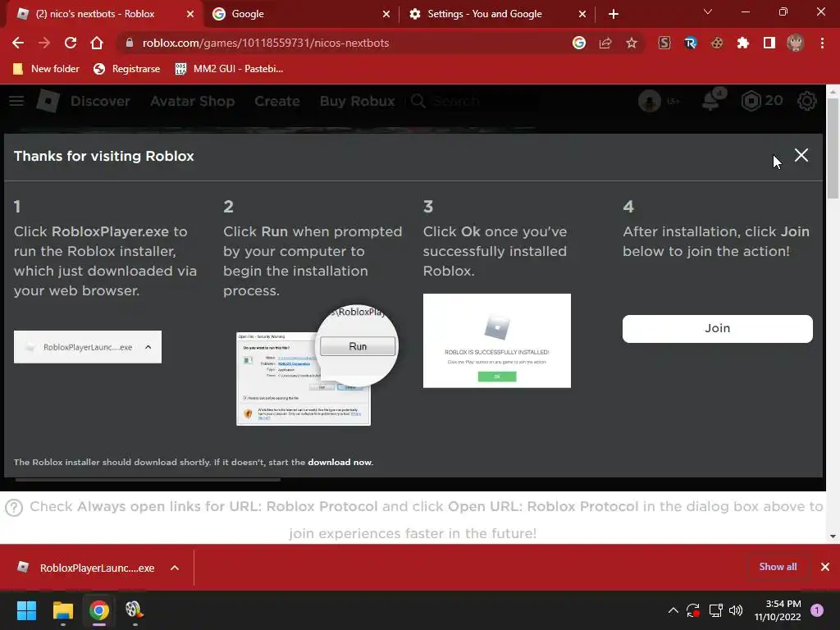Click the Run dialog illustration in step 2
This screenshot has height=630, width=840.
click(317, 365)
